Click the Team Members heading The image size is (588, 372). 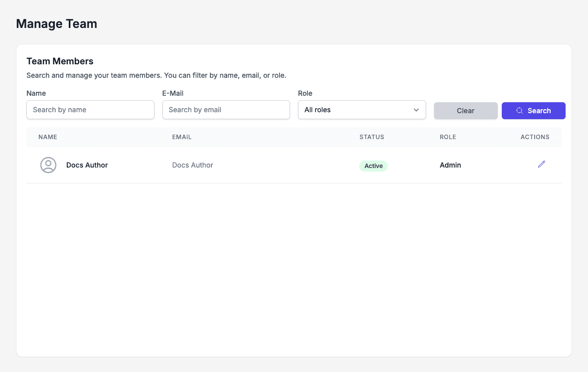pyautogui.click(x=60, y=61)
